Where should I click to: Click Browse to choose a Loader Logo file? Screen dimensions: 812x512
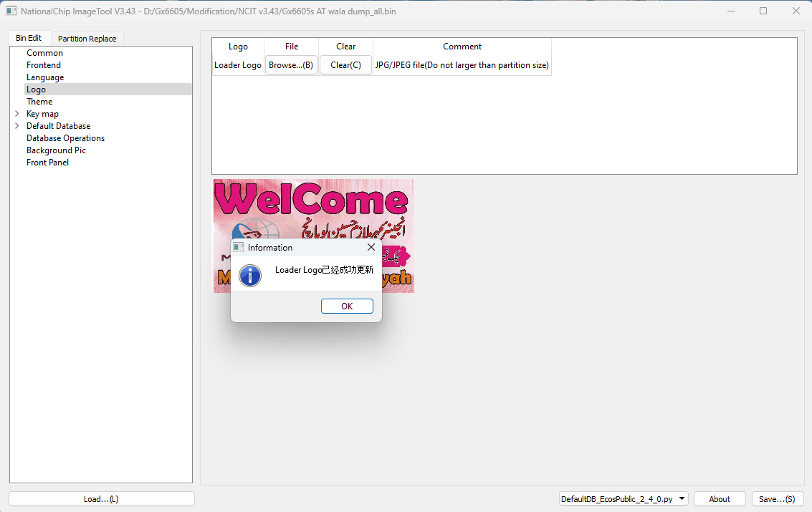(291, 64)
